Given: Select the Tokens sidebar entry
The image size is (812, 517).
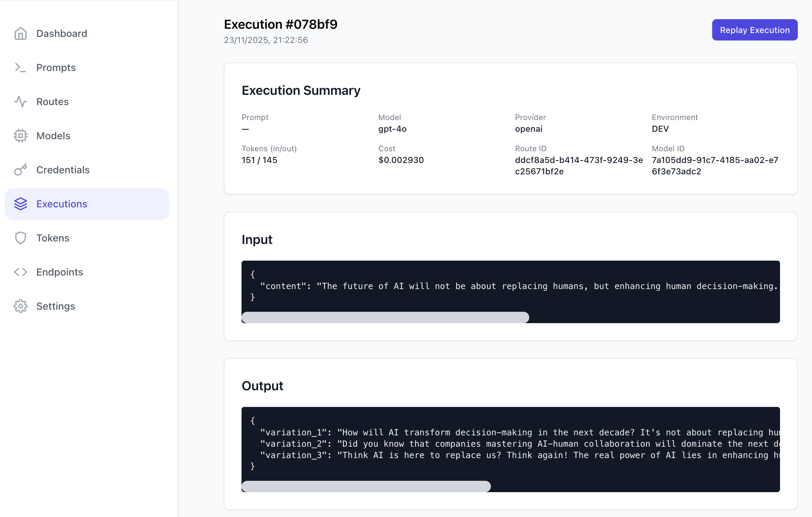Looking at the screenshot, I should [53, 238].
